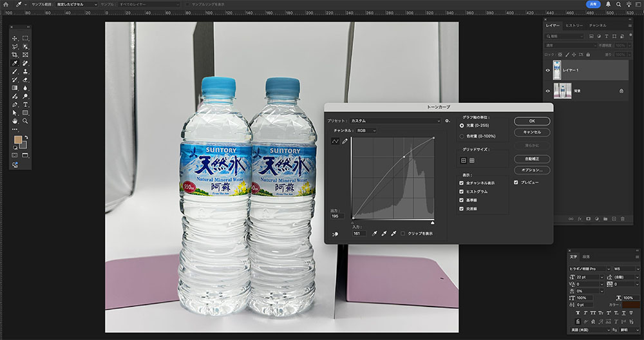Choose the Hand tool

click(15, 120)
